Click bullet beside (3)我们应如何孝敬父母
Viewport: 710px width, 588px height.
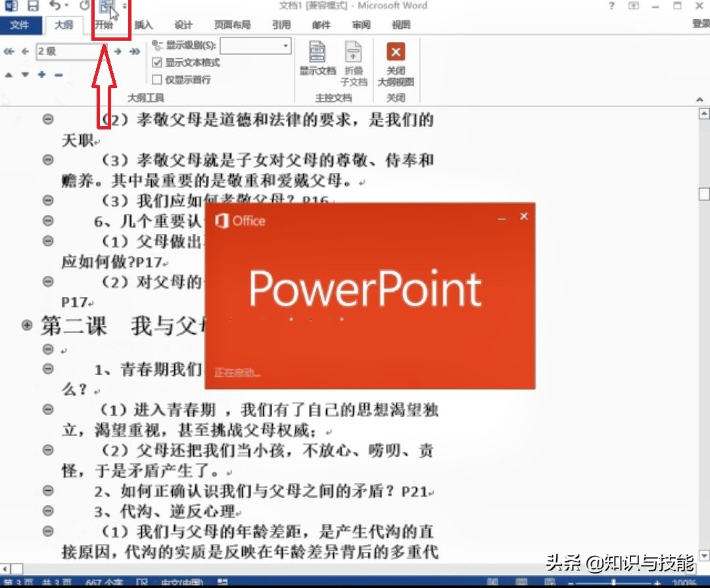point(48,200)
